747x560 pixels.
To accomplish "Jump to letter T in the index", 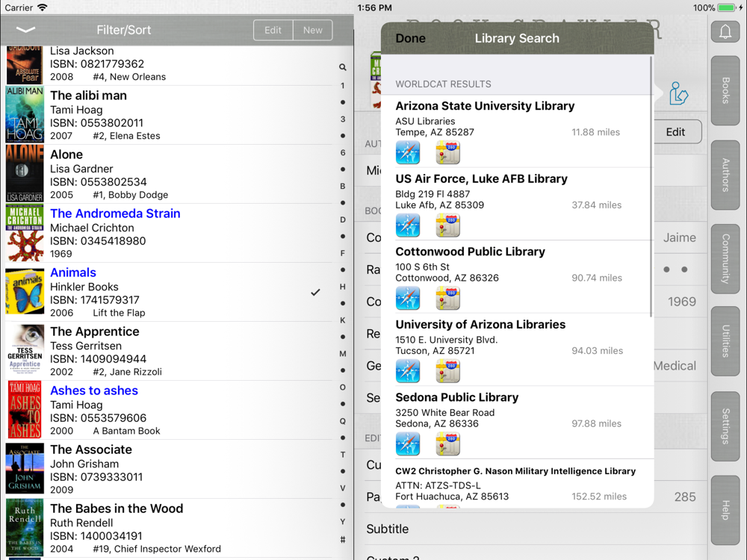I will click(x=343, y=454).
